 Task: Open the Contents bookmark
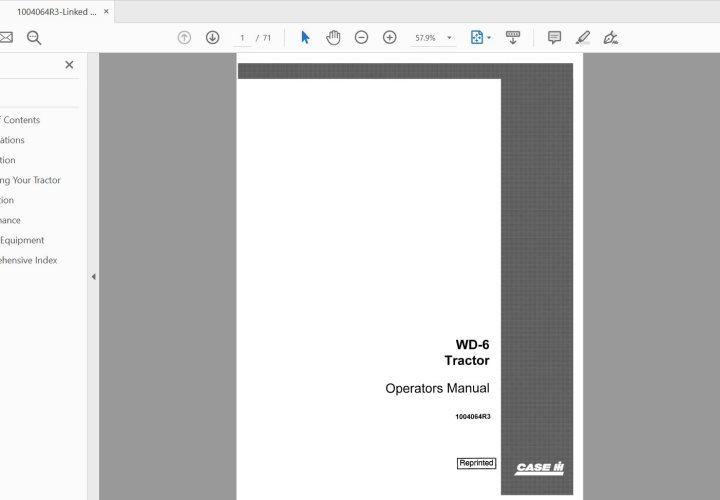pyautogui.click(x=20, y=120)
